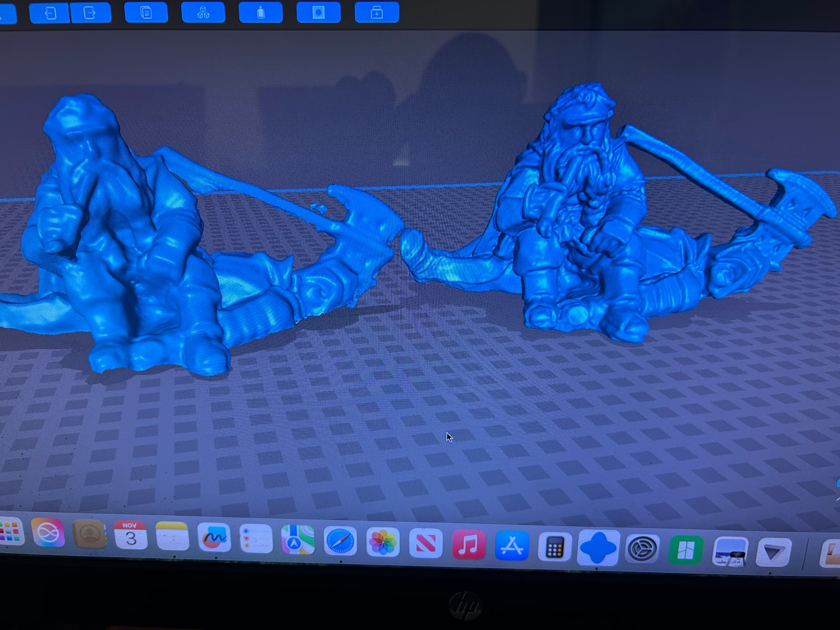Open the Notes app in Dock
The width and height of the screenshot is (840, 630).
pyautogui.click(x=172, y=536)
